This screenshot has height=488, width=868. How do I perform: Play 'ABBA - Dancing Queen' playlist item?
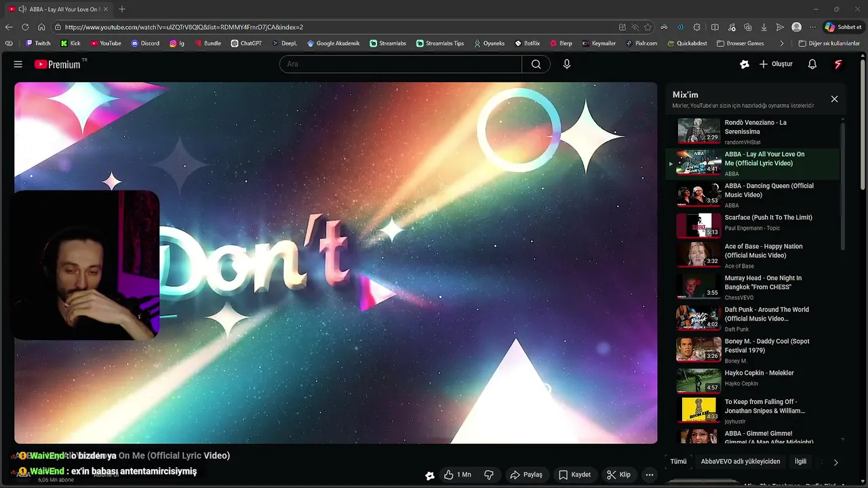click(x=752, y=195)
